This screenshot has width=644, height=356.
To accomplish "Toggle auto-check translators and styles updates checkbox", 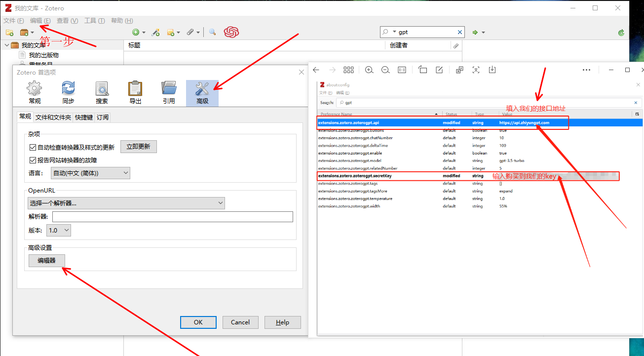I will click(x=33, y=147).
